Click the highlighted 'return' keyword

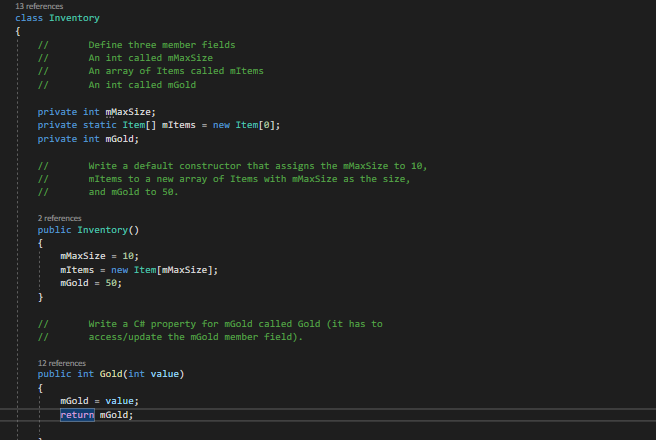[x=77, y=415]
